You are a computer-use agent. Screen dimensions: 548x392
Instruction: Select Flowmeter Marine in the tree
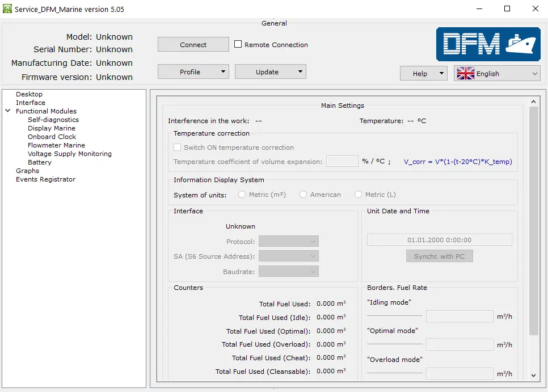(56, 145)
